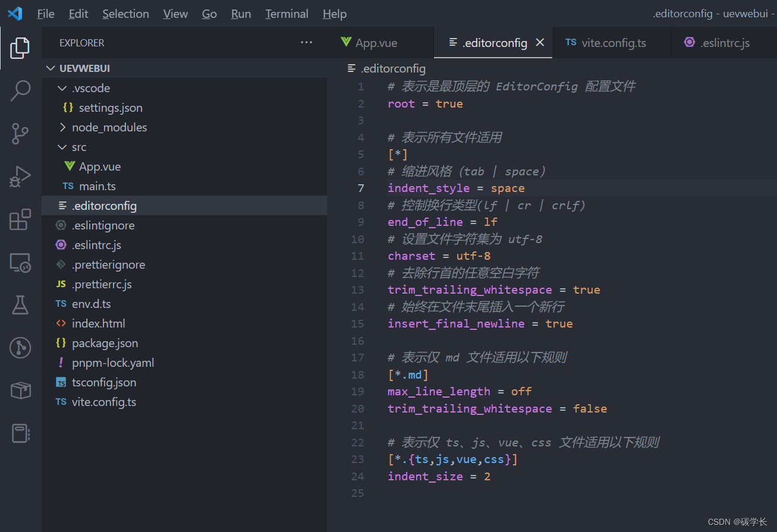Select .editorconfig in the file tree
777x532 pixels.
click(x=184, y=206)
